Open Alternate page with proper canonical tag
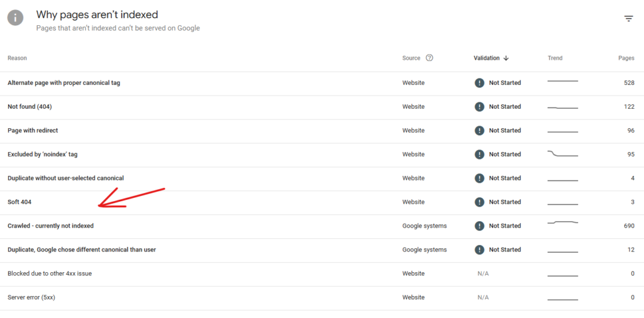The width and height of the screenshot is (644, 318). [64, 83]
